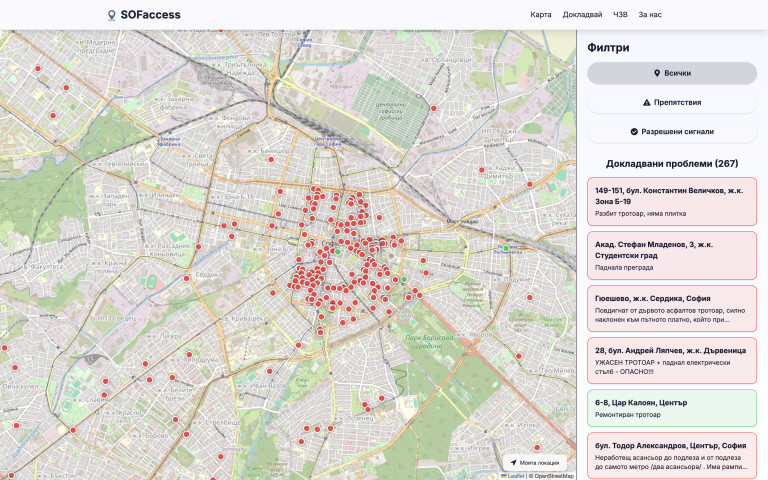Click the warning triangle icon on Препятствия
The height and width of the screenshot is (480, 768).
pyautogui.click(x=646, y=102)
